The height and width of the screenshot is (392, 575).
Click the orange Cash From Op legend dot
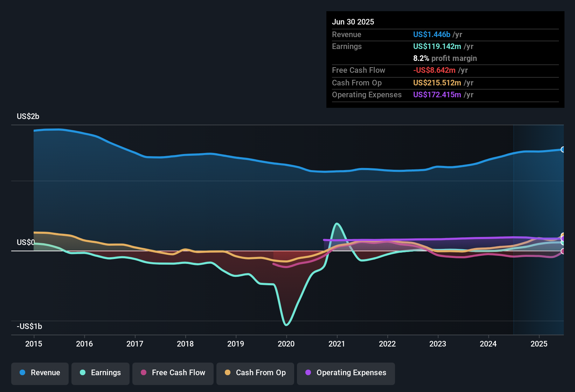pos(228,373)
